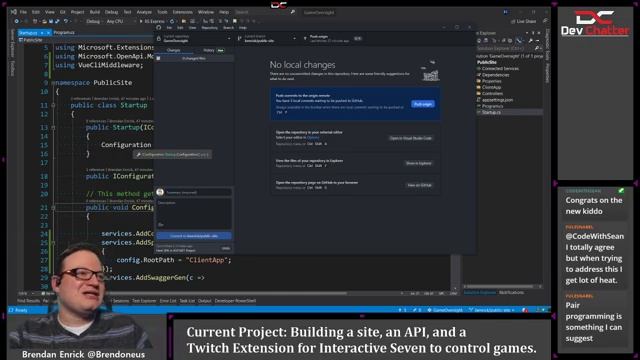Open the Window menu in Visual Studio
The width and height of the screenshot is (640, 360).
(206, 12)
